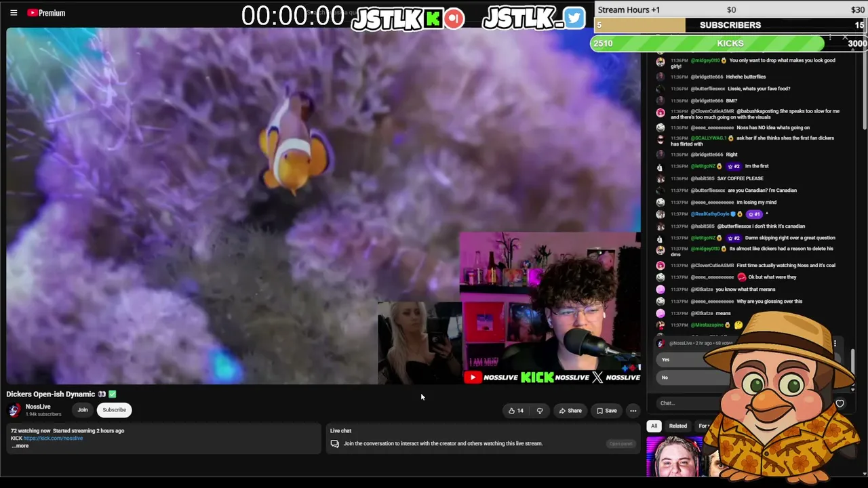Click the Live chat heading
The height and width of the screenshot is (488, 868).
click(340, 430)
